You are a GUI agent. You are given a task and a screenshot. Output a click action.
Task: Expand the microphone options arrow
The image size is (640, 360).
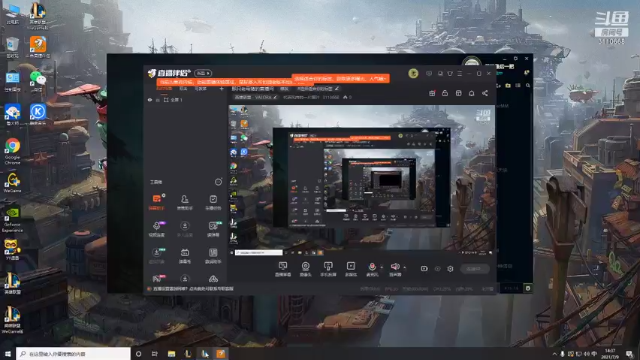[x=382, y=267]
